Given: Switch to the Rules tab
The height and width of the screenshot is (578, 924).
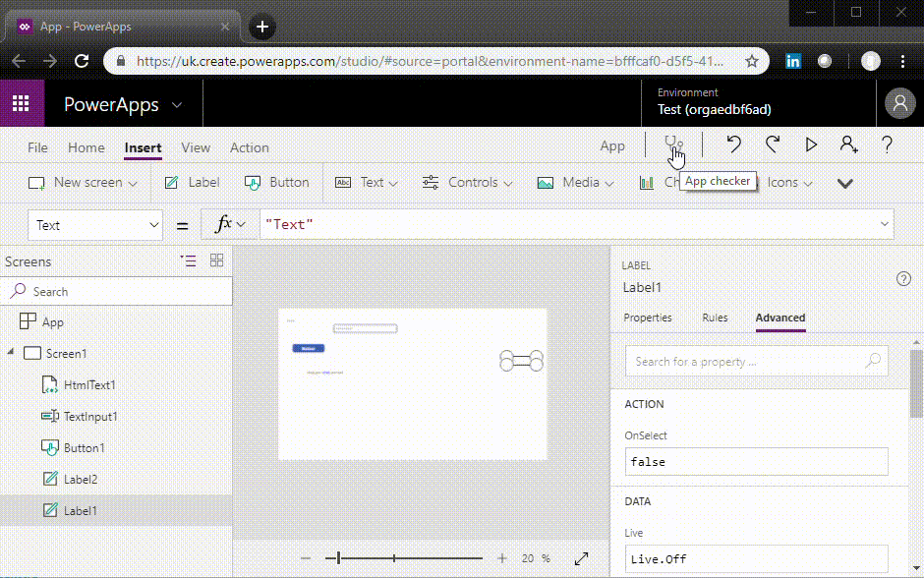Looking at the screenshot, I should pos(715,318).
